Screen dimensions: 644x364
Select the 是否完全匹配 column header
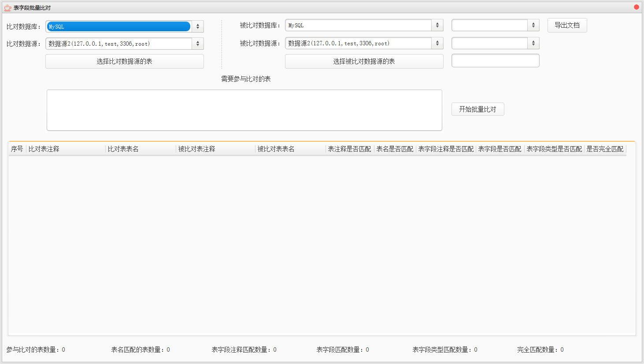point(605,149)
